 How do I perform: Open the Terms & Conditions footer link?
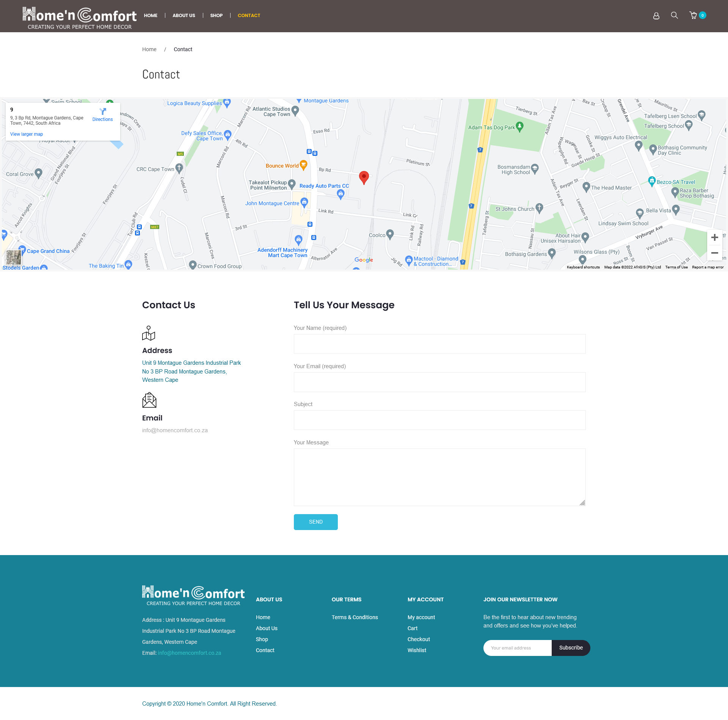tap(355, 617)
